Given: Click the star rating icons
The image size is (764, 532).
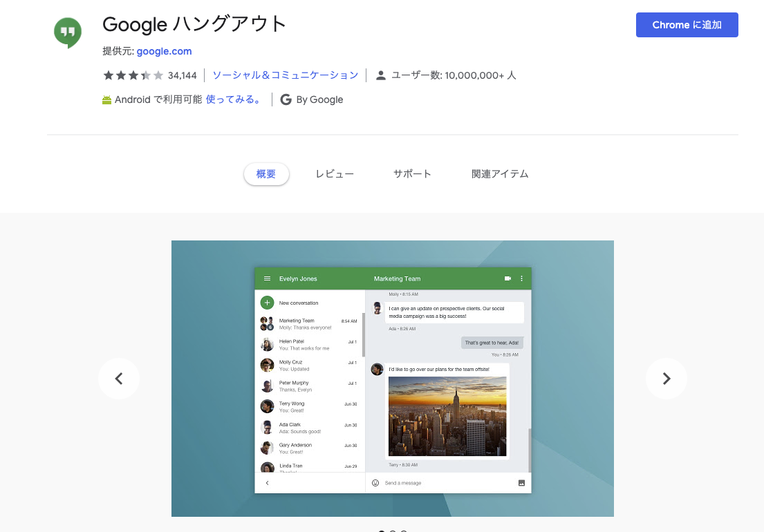Looking at the screenshot, I should pos(133,75).
